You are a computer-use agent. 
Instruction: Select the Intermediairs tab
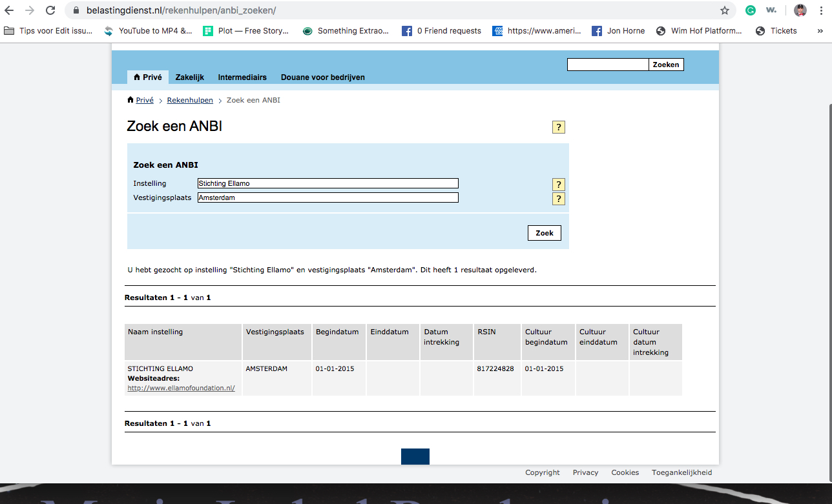(x=242, y=77)
